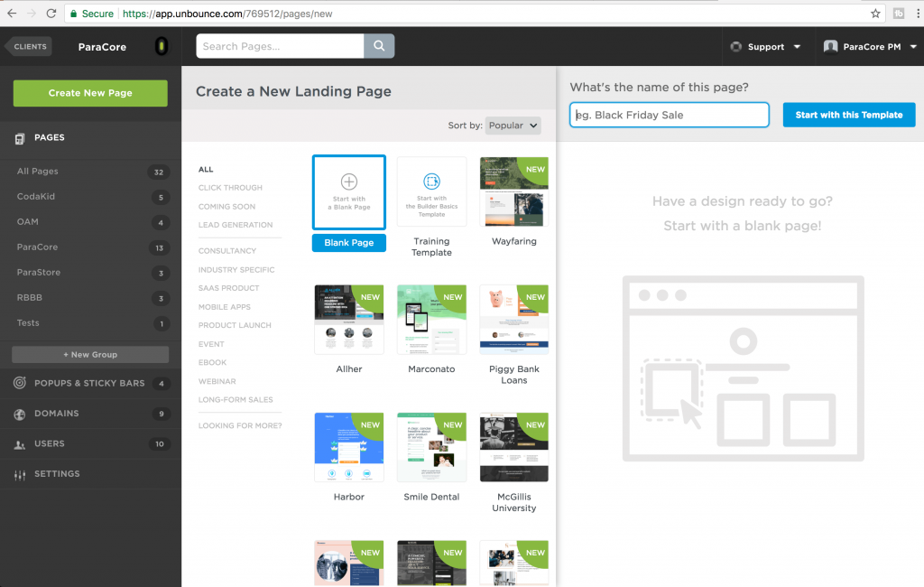
Task: Click the browser extension icon near the star
Action: click(x=899, y=13)
